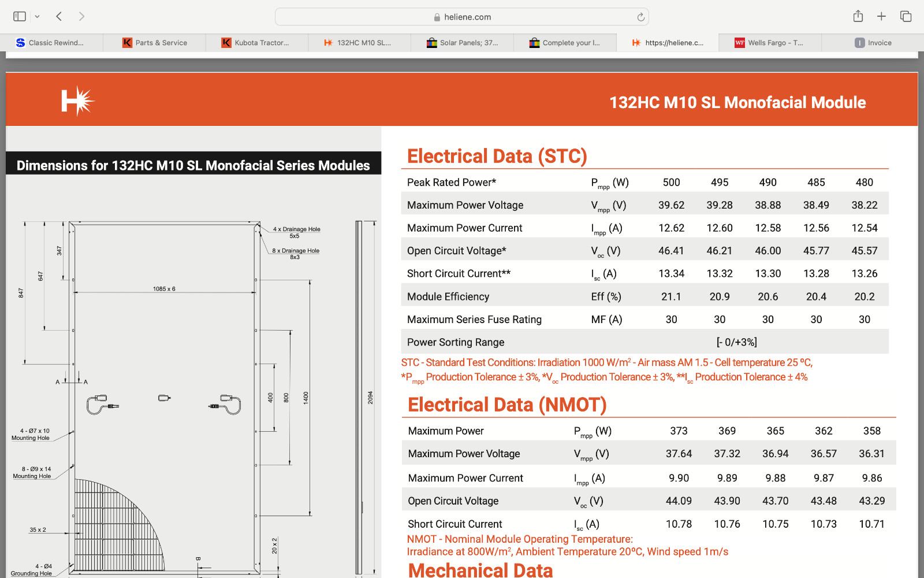Click the MF (A) symbol cell
924x578 pixels.
pos(606,320)
